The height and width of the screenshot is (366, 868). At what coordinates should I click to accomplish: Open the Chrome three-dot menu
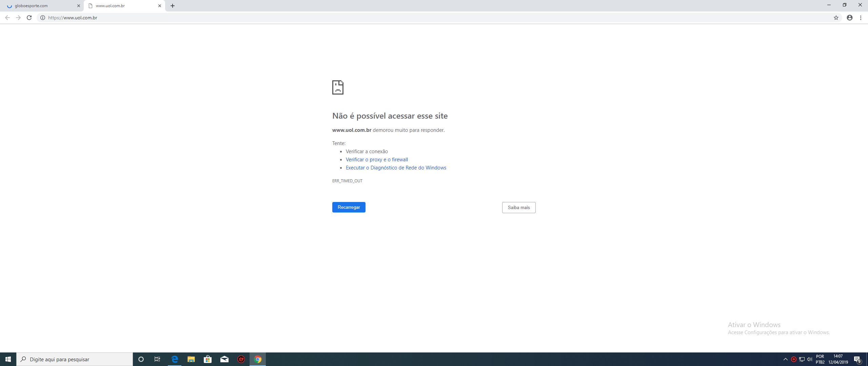(861, 18)
